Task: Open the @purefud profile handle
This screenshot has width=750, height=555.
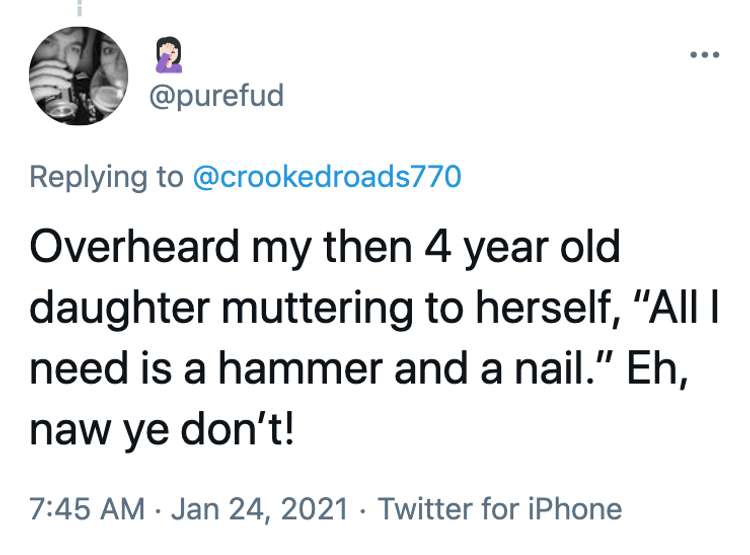Action: click(217, 95)
